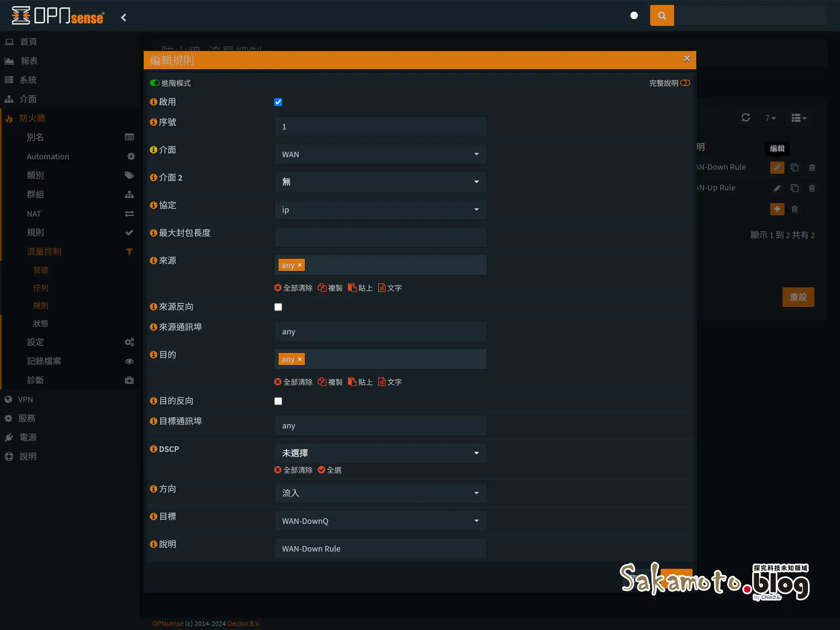Remove the any tag from 來源

pyautogui.click(x=300, y=265)
